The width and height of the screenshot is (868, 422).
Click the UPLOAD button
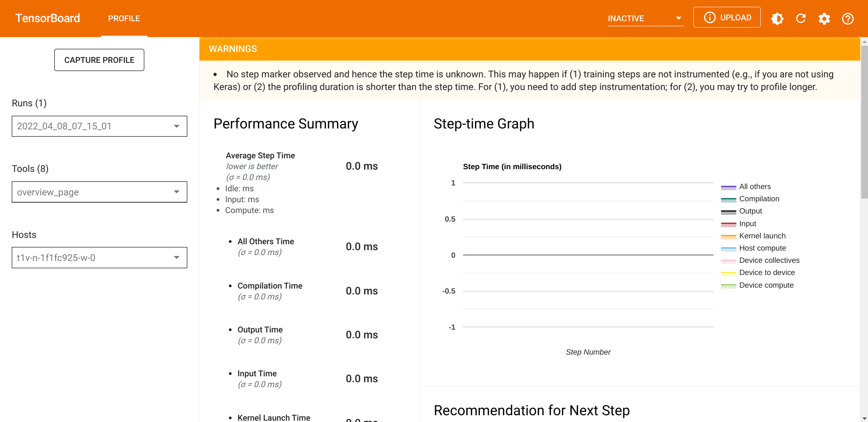(727, 18)
